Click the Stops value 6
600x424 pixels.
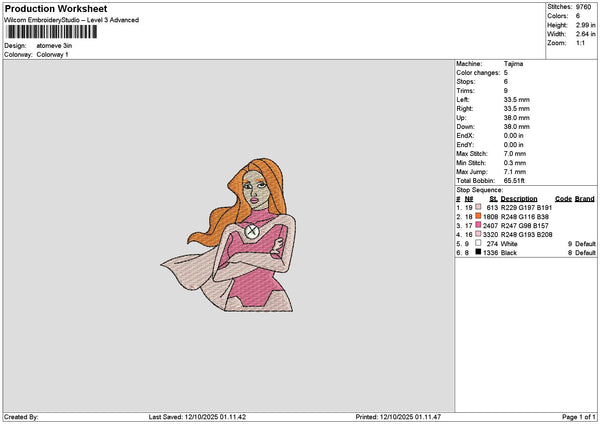coord(505,82)
